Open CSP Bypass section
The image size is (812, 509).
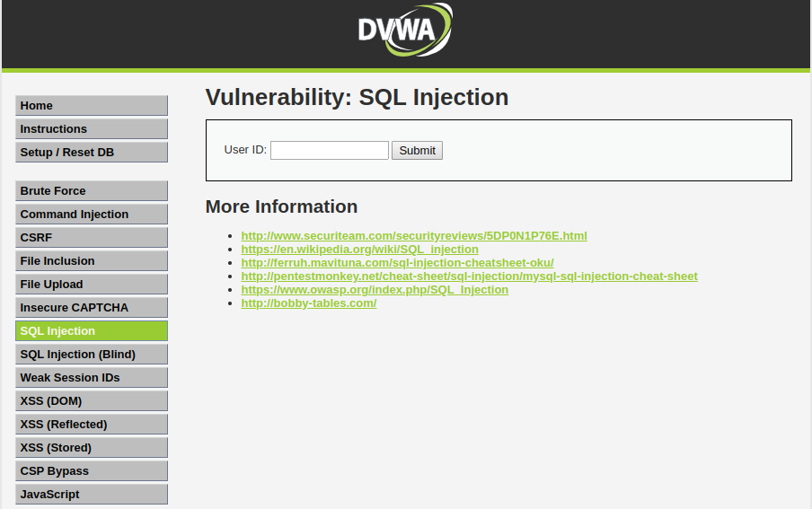tap(91, 471)
